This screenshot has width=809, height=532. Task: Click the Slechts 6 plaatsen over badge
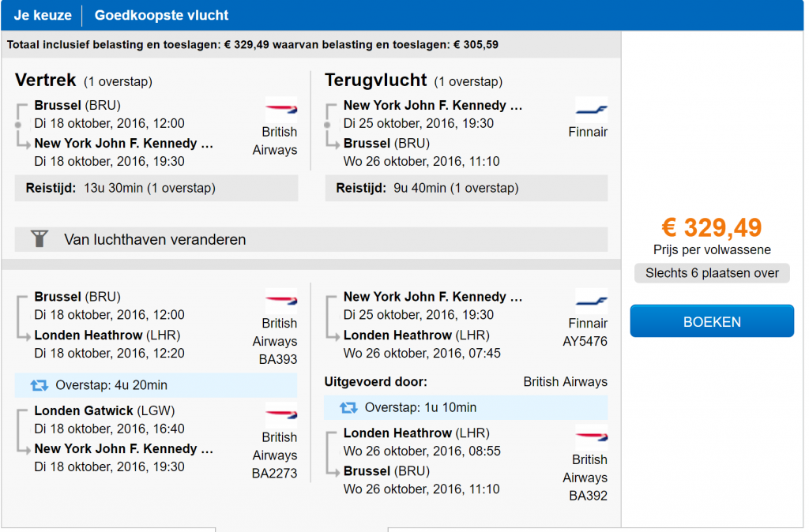coord(712,273)
